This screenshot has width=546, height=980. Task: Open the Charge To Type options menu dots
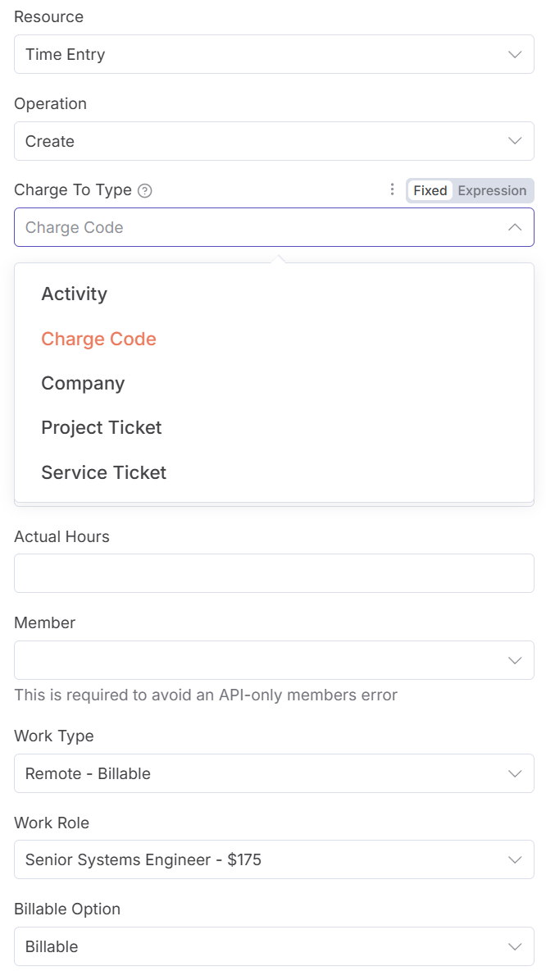pos(392,190)
